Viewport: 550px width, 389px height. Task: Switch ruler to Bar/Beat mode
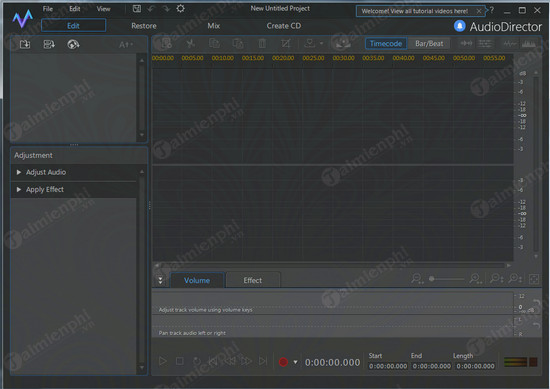(429, 43)
